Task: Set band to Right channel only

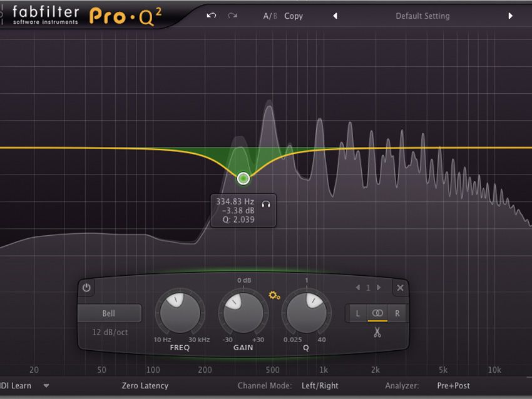Action: click(x=397, y=313)
